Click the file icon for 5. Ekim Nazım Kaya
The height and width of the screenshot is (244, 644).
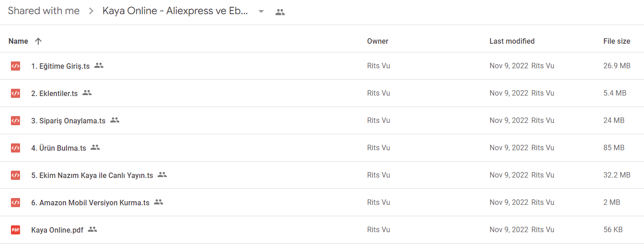click(15, 175)
